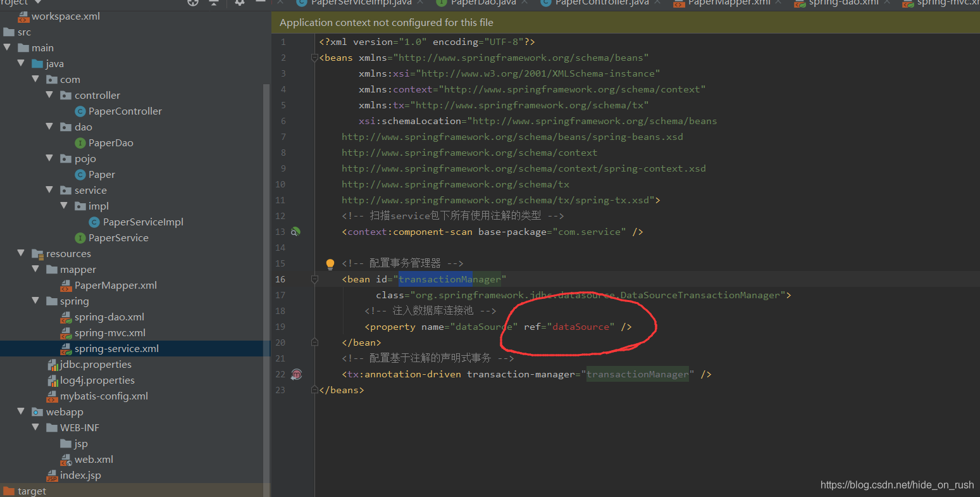Collapse the dao package arrow

click(x=50, y=127)
